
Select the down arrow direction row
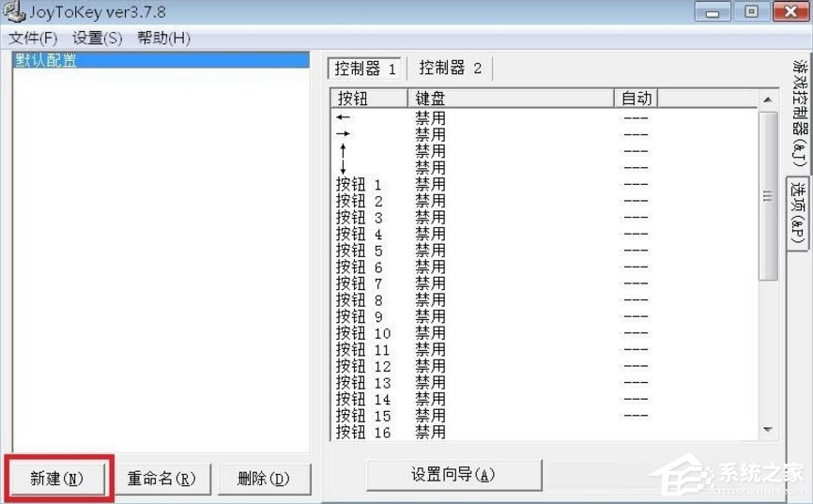coord(545,167)
